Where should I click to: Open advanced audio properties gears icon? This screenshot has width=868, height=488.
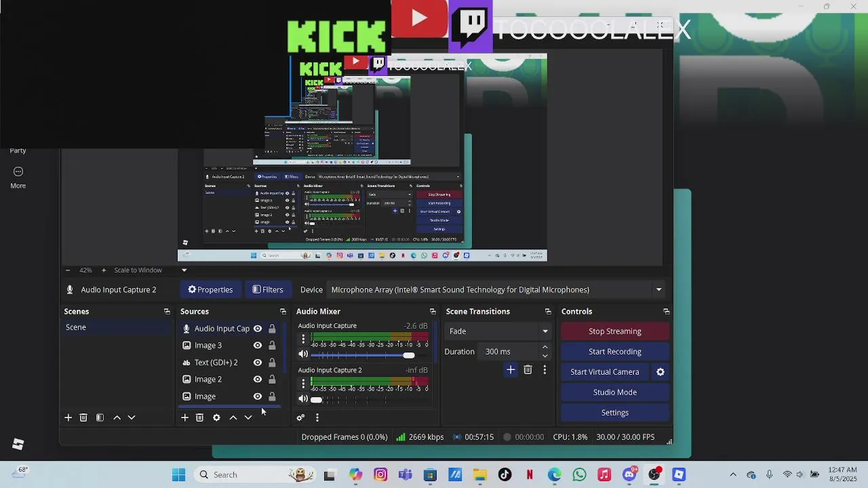tap(300, 418)
